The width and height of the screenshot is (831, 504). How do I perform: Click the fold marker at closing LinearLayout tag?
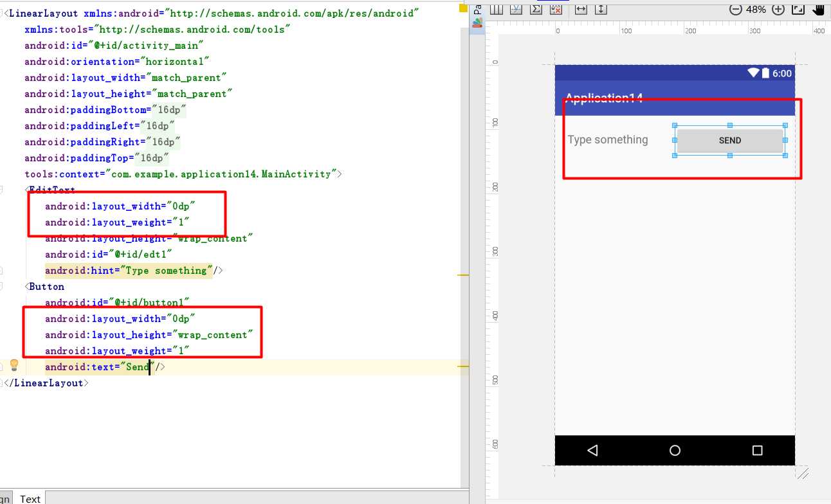(3, 383)
